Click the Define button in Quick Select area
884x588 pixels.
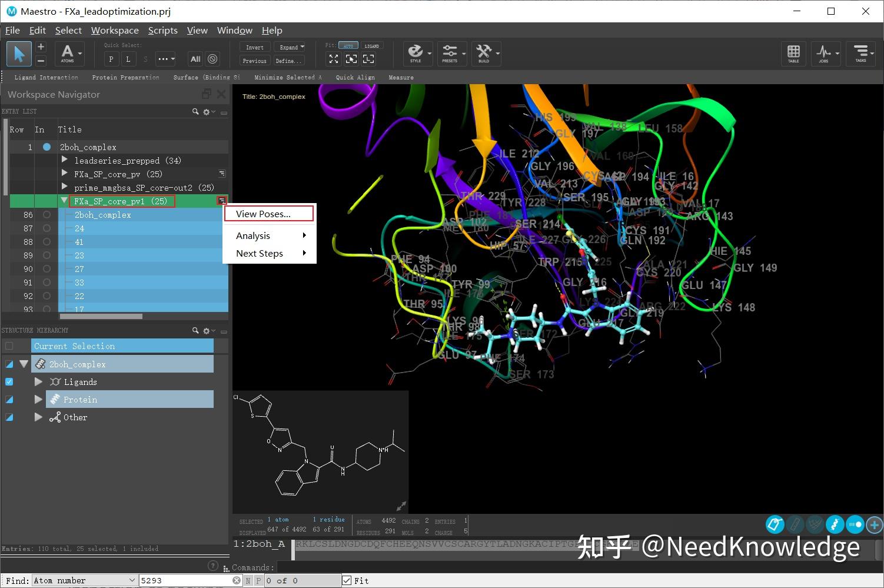288,61
